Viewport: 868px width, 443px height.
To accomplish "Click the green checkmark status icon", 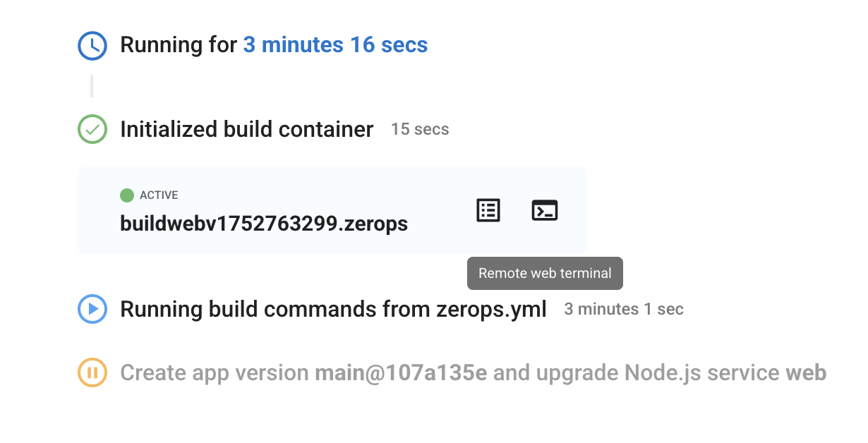I will pyautogui.click(x=92, y=129).
